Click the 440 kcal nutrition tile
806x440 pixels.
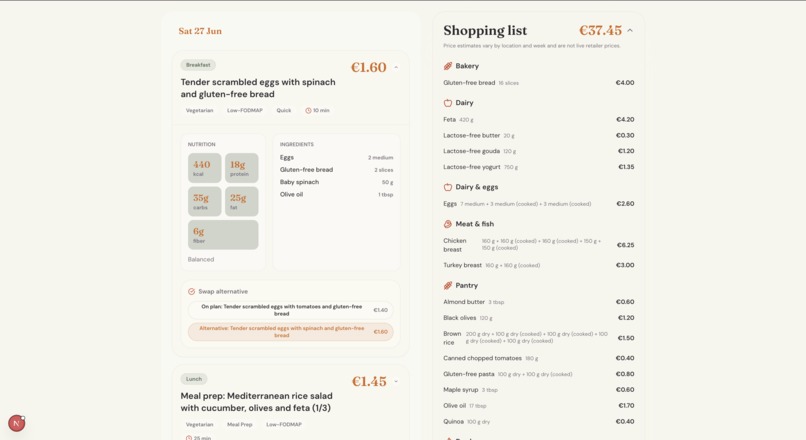point(205,168)
